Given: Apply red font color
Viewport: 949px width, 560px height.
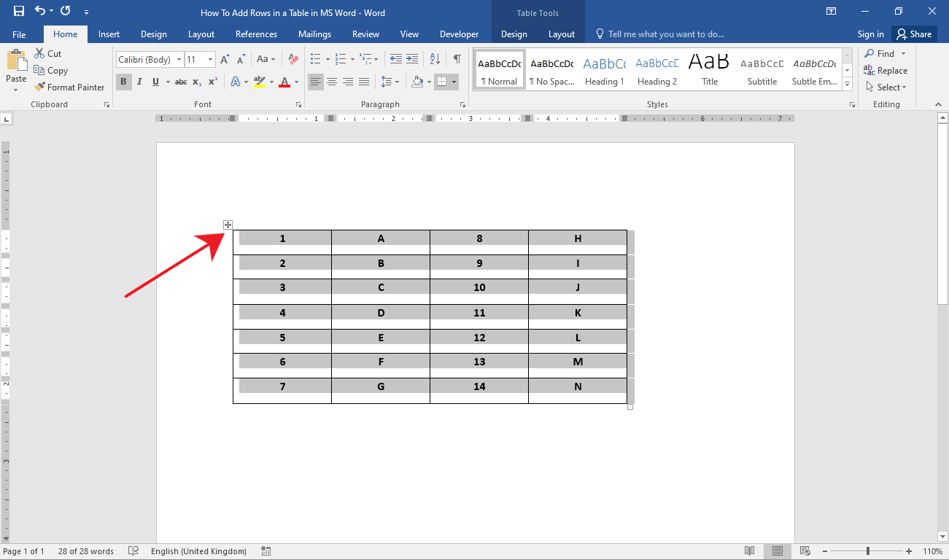Looking at the screenshot, I should 284,82.
